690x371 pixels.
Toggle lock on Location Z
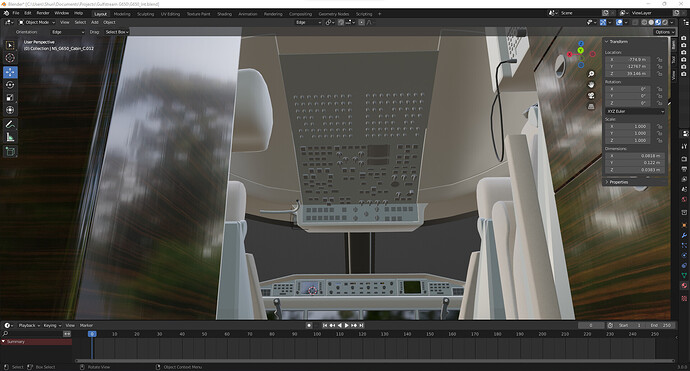click(659, 73)
